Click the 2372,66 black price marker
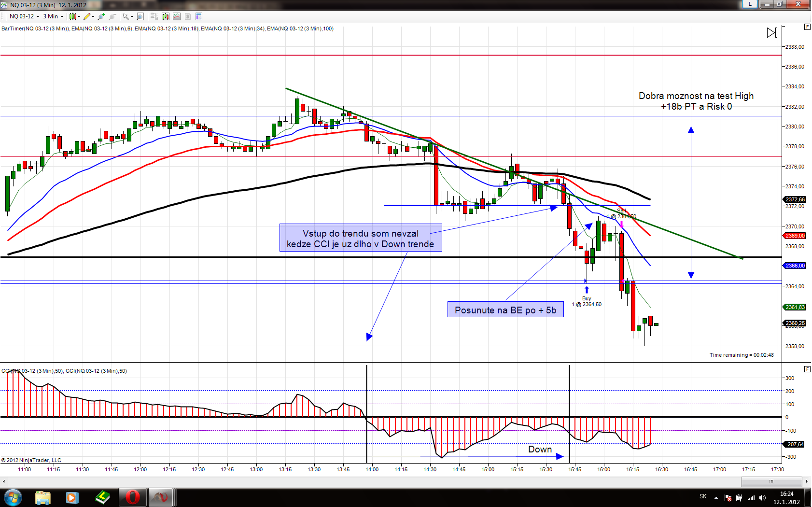 pos(795,199)
